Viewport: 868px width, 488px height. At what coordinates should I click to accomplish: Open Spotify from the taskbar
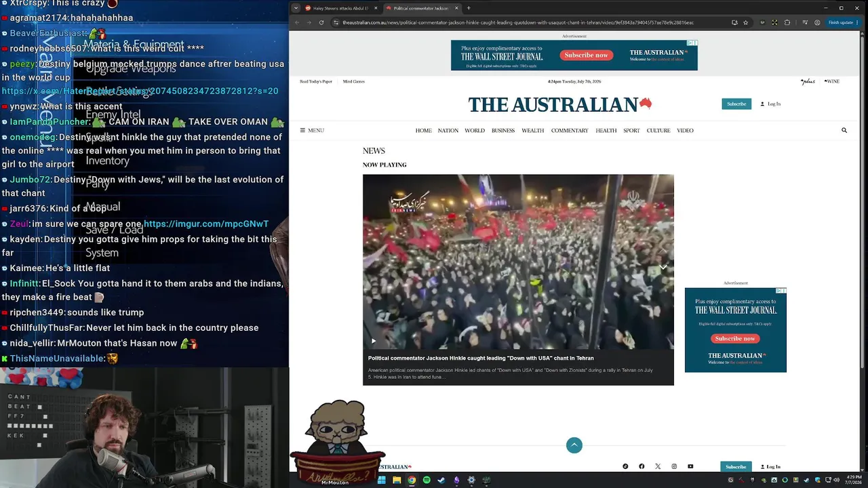[x=427, y=480]
